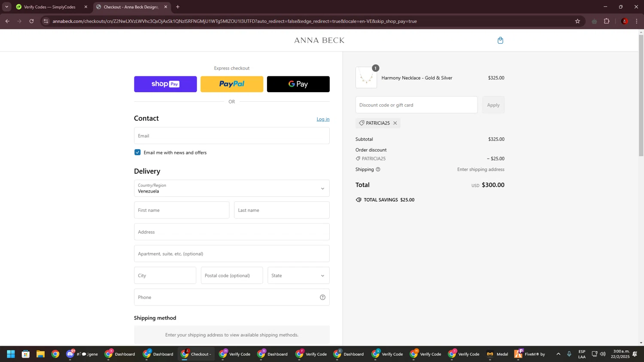This screenshot has width=644, height=362.
Task: Remove the PATRICIA25 discount code chip
Action: (x=395, y=123)
